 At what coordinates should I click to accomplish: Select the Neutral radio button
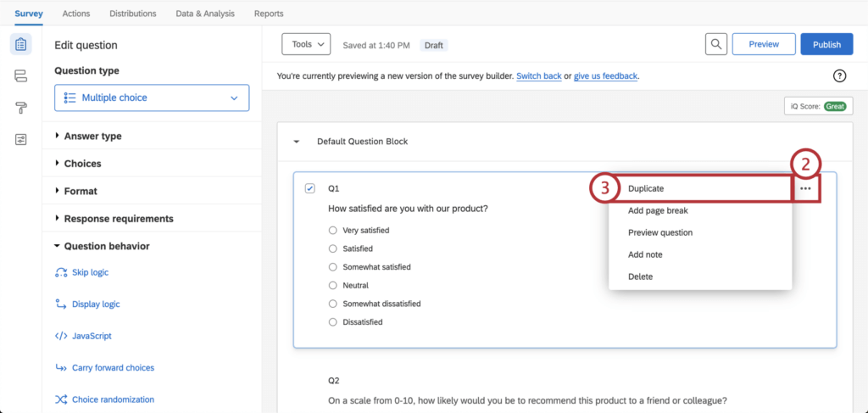333,285
